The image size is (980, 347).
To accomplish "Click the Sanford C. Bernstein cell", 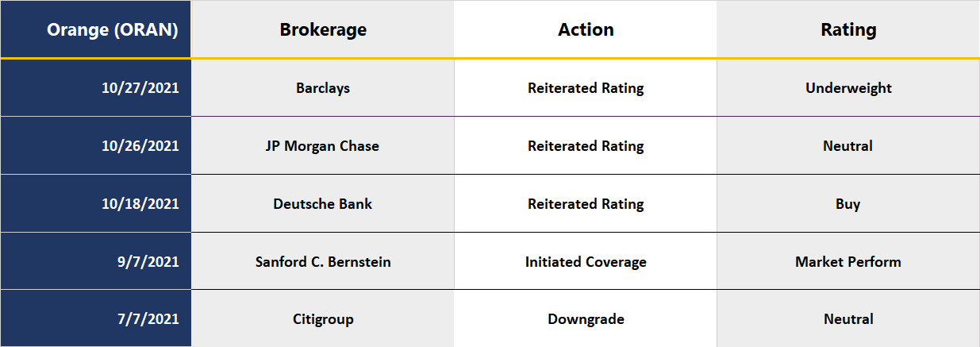I will pyautogui.click(x=323, y=261).
